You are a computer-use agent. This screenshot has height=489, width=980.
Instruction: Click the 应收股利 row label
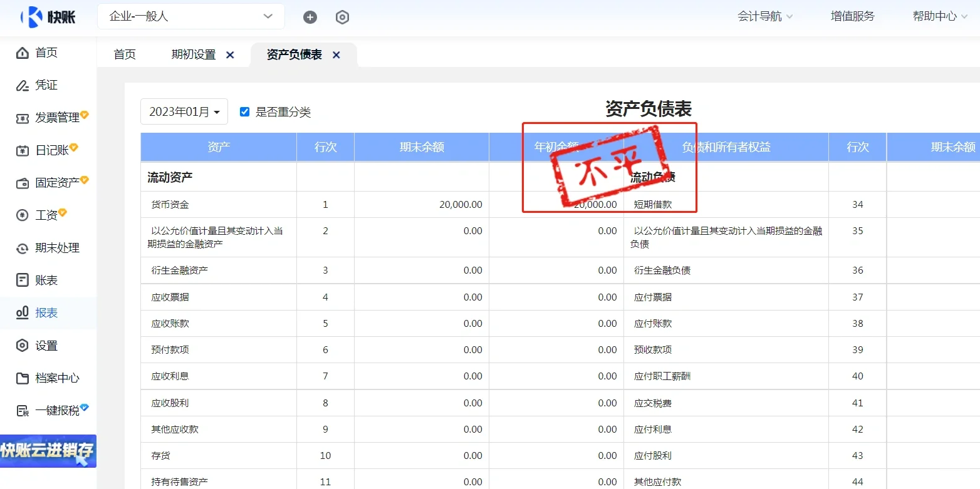coord(170,403)
